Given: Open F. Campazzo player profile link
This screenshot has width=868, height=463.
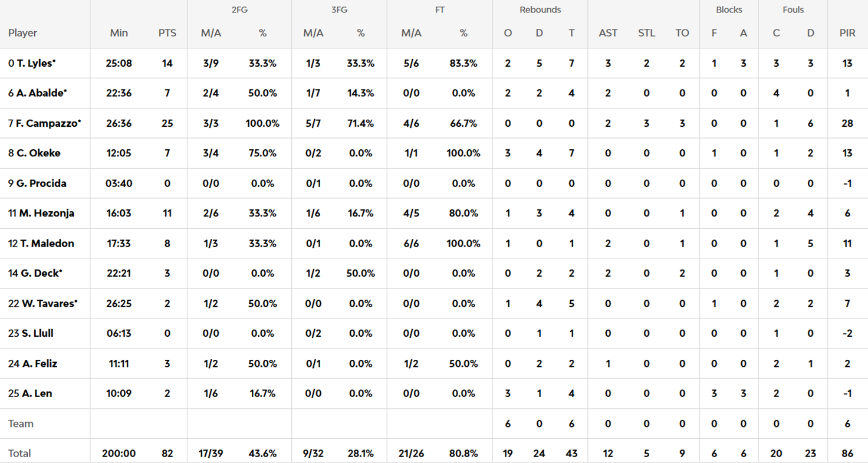Looking at the screenshot, I should click(47, 123).
